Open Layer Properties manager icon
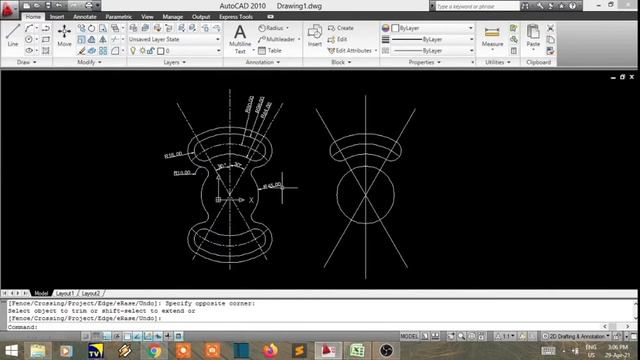Image resolution: width=640 pixels, height=360 pixels. point(133,28)
